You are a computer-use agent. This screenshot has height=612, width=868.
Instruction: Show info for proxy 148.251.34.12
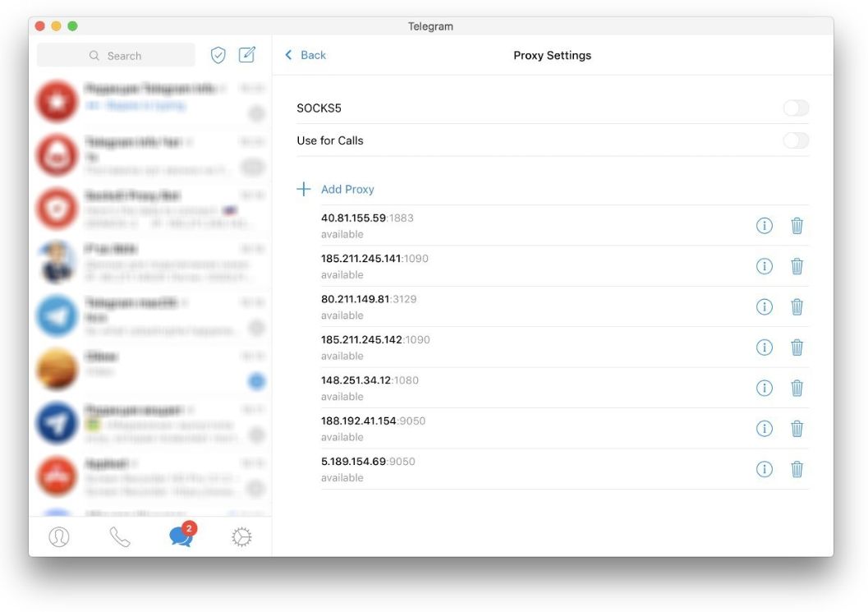(x=764, y=388)
